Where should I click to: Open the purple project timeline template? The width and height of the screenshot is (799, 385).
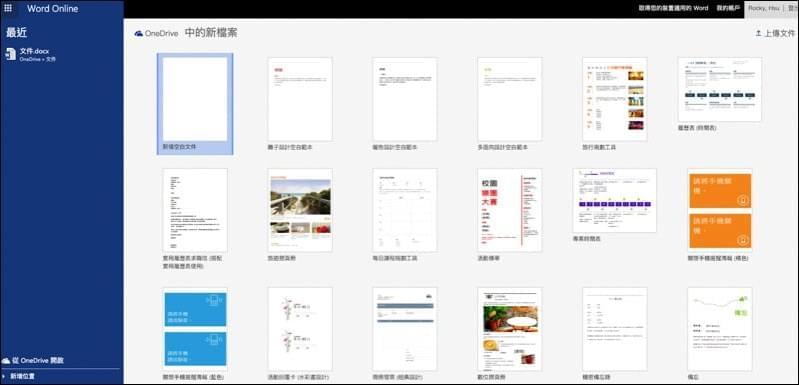click(615, 200)
